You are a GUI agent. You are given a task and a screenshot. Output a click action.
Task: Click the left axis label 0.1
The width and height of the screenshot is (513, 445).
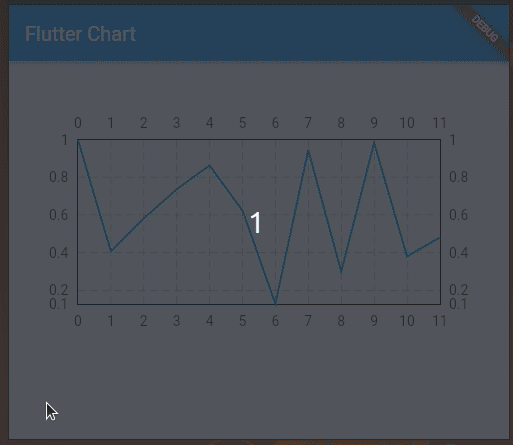coord(58,304)
